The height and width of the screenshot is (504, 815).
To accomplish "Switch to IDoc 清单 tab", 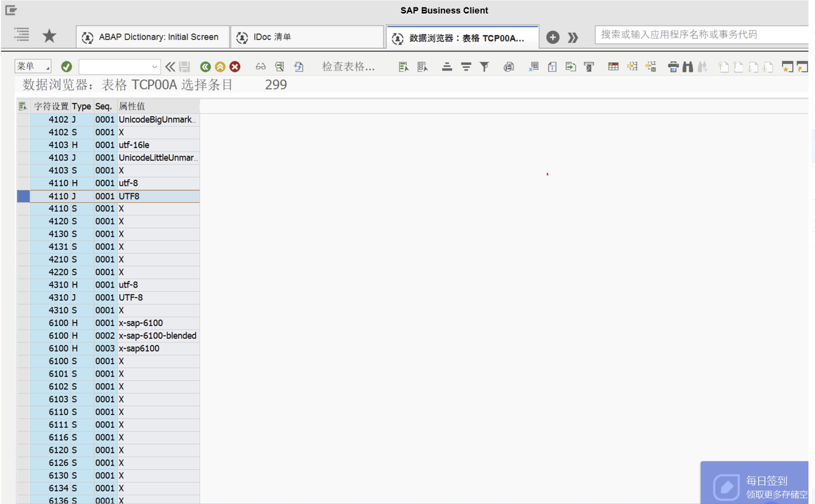I will [x=307, y=37].
